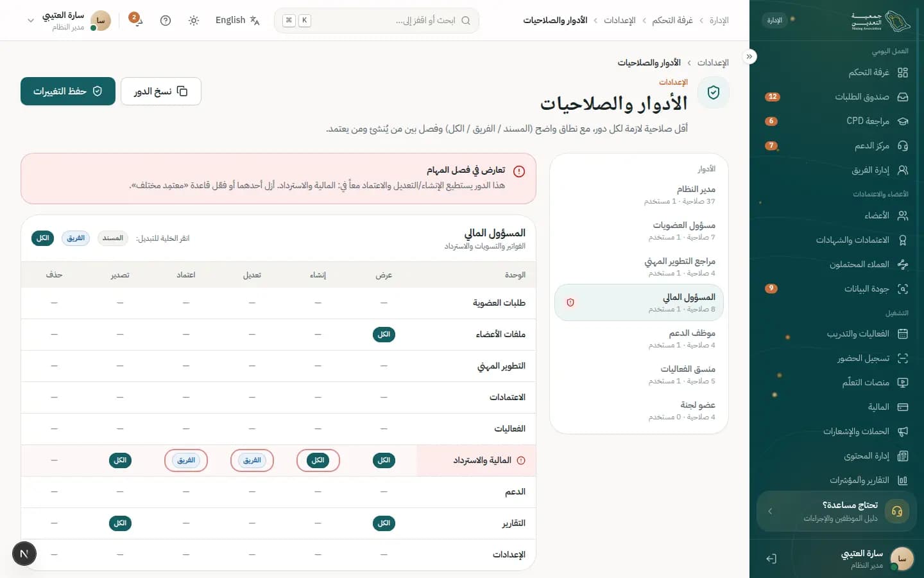Open the user menu for سارة العتيبي
The height and width of the screenshot is (578, 924).
pos(69,21)
